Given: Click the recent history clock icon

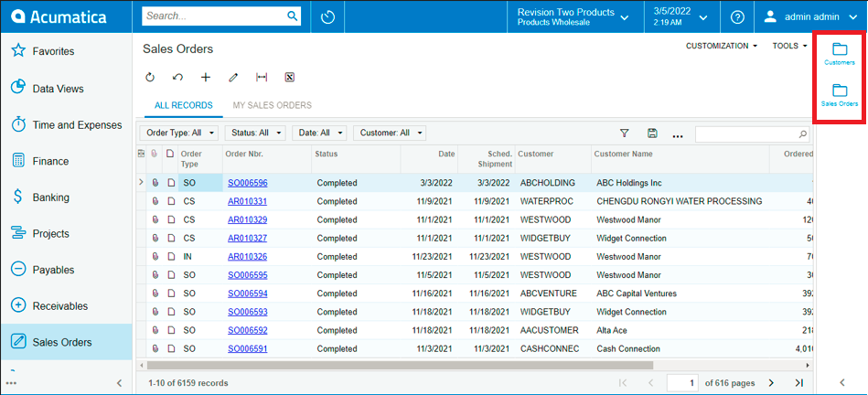Looking at the screenshot, I should [327, 17].
